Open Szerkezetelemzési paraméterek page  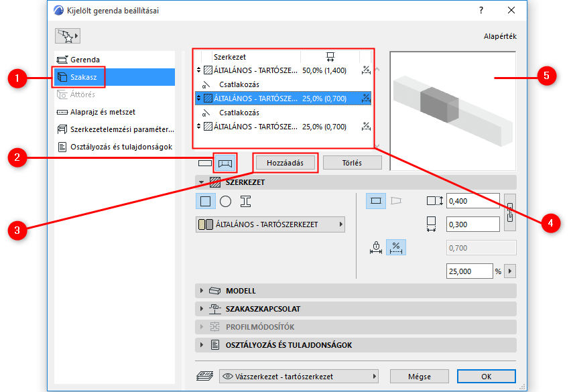pyautogui.click(x=115, y=129)
